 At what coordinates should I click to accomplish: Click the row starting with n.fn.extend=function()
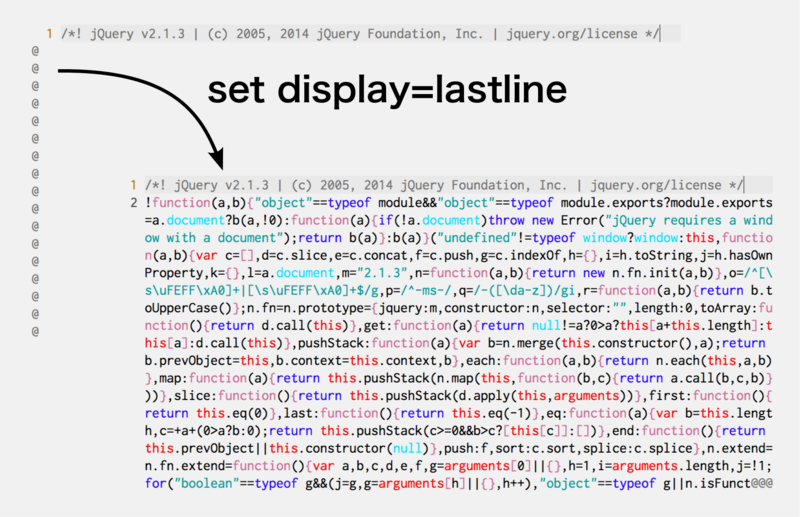[458, 465]
